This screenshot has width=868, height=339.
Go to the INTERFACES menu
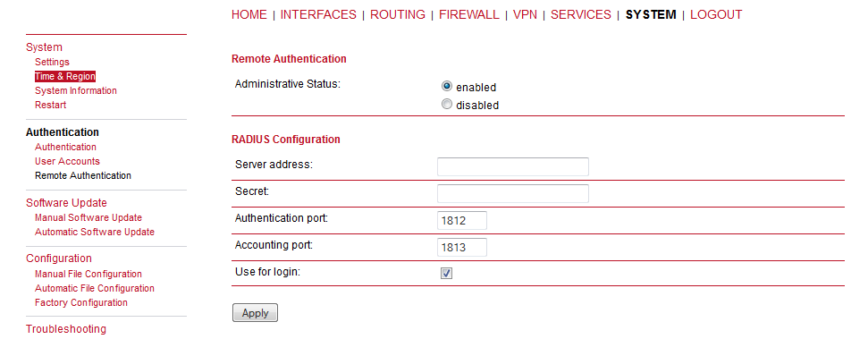318,15
